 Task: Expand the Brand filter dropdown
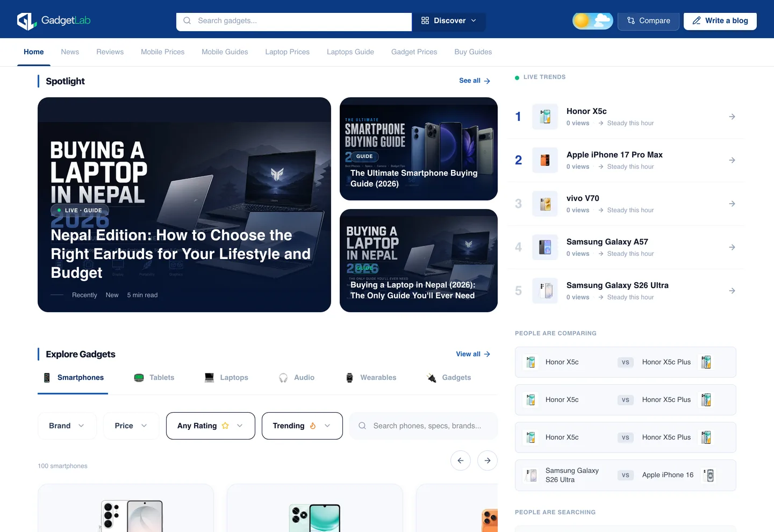click(x=67, y=426)
